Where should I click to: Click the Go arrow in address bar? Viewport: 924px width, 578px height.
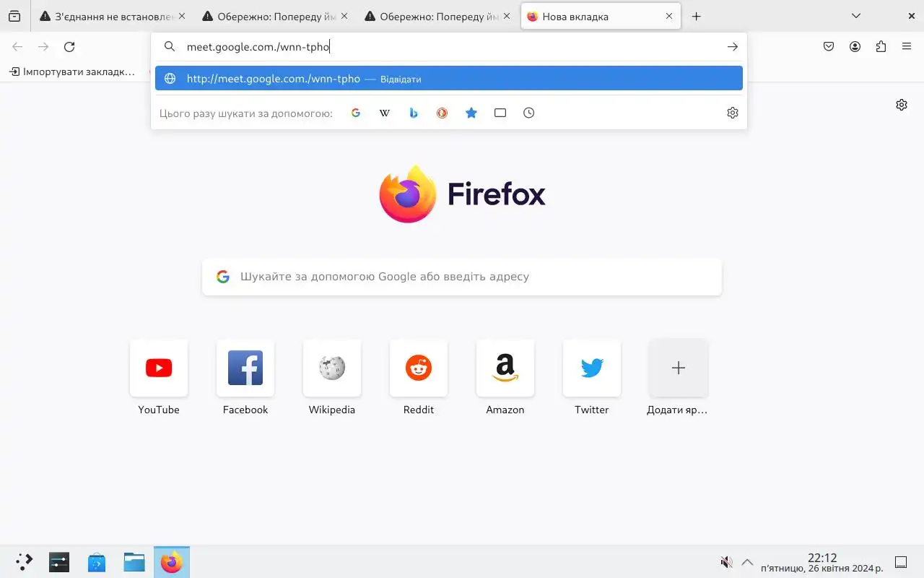coord(733,47)
